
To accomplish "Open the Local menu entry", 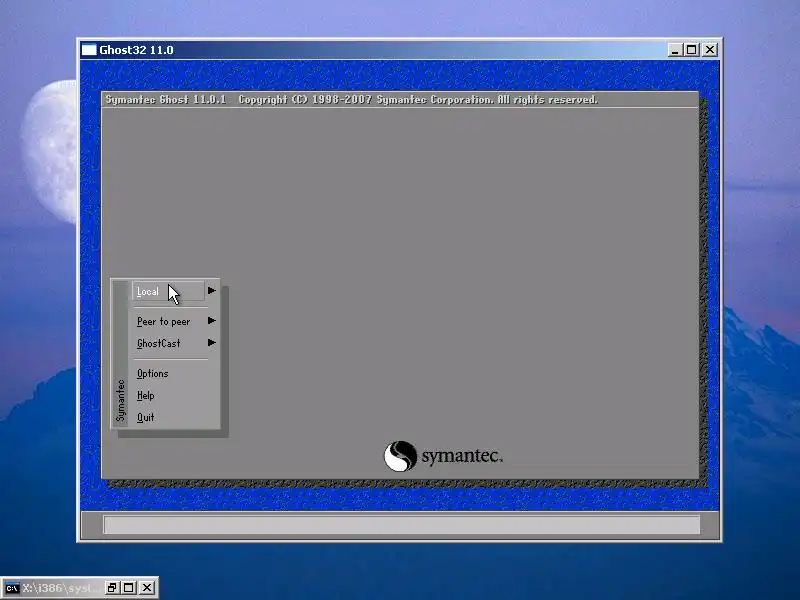I will tap(169, 291).
